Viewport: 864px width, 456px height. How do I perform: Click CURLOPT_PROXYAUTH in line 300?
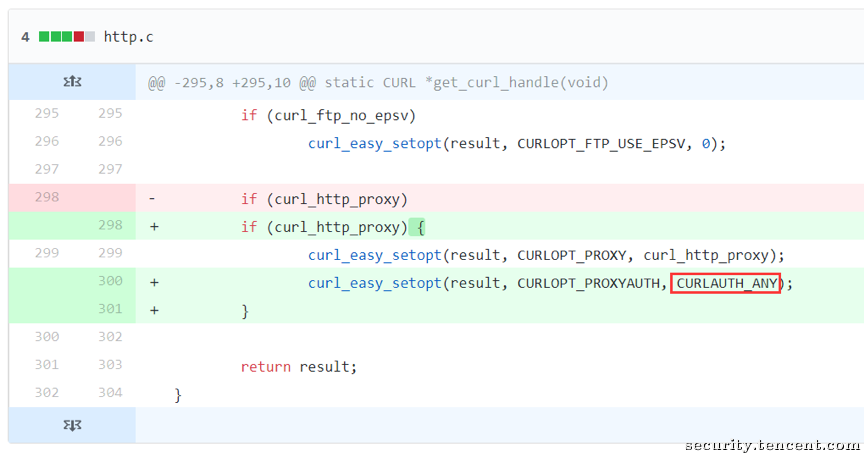click(588, 283)
